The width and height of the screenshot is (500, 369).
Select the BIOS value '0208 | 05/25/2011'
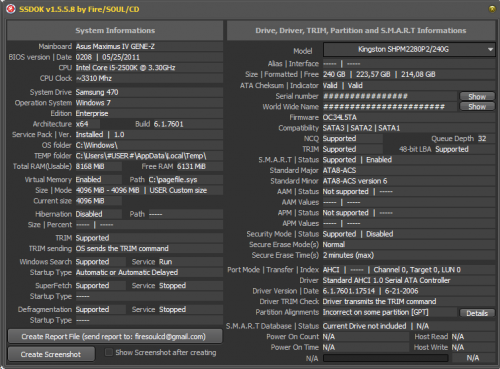pos(108,57)
